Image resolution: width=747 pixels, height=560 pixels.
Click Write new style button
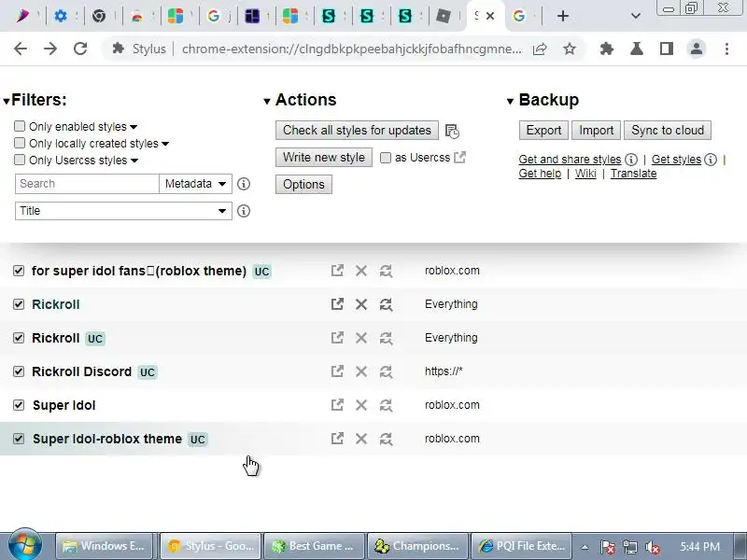[324, 157]
